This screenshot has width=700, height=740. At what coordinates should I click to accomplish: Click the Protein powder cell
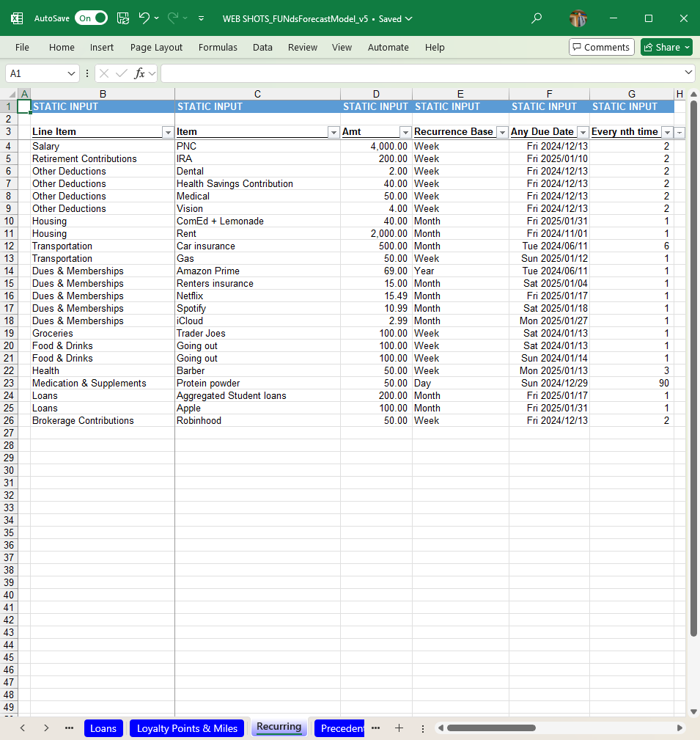pos(257,384)
